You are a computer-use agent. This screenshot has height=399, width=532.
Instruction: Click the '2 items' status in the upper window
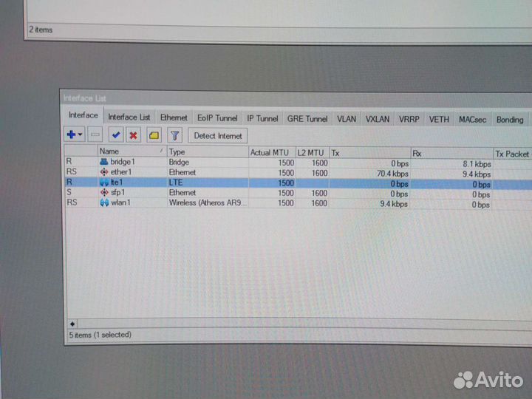[x=41, y=30]
